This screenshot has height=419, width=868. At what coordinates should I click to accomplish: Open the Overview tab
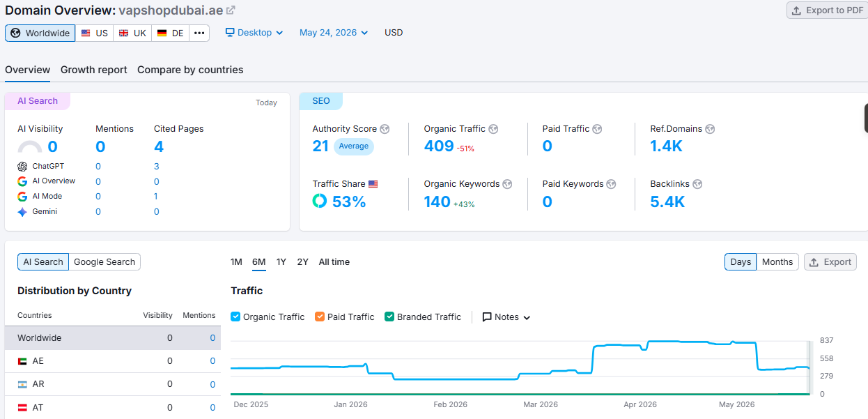pyautogui.click(x=27, y=70)
